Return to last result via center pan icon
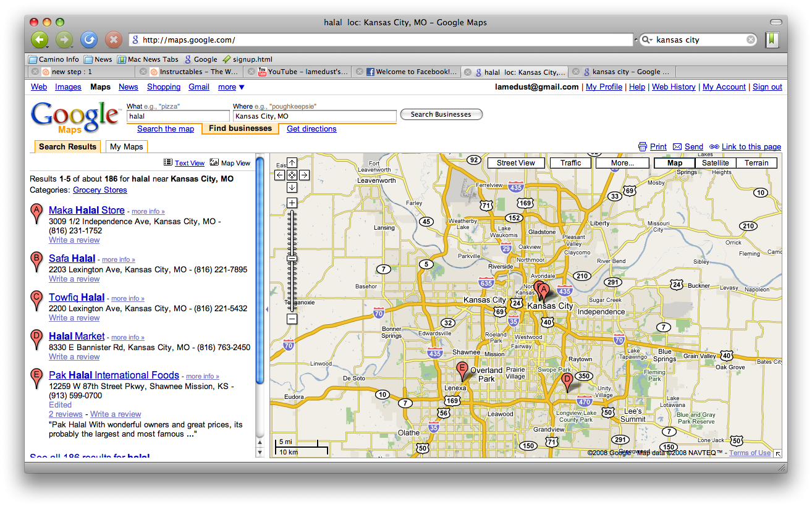Viewport: 812px width, 507px height. click(x=292, y=175)
